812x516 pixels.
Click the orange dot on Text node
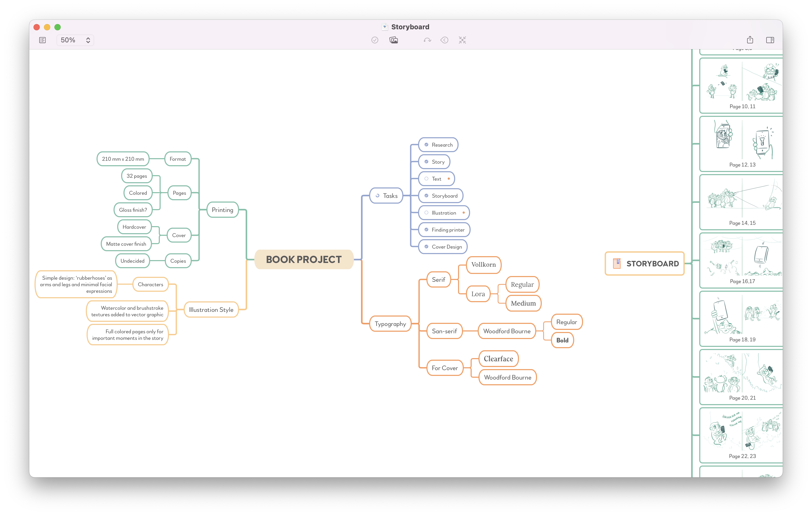(x=448, y=179)
